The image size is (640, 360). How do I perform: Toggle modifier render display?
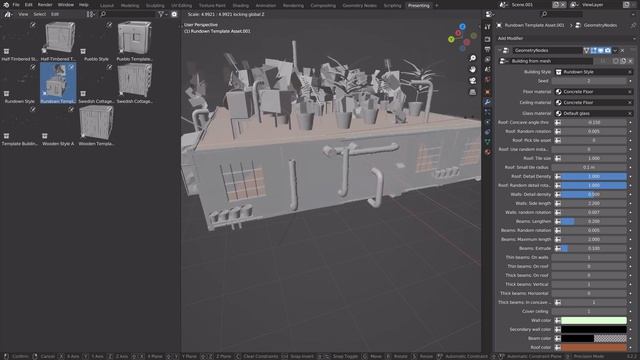[607, 51]
